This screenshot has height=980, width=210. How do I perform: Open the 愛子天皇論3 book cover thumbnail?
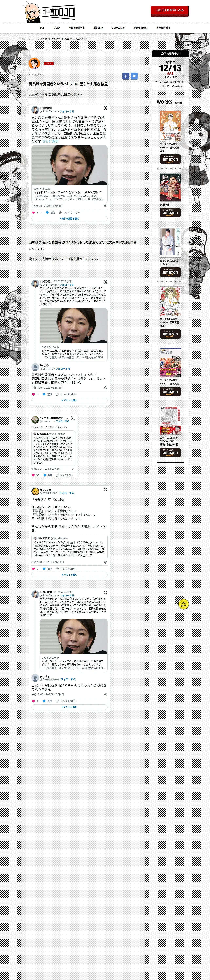(x=170, y=126)
